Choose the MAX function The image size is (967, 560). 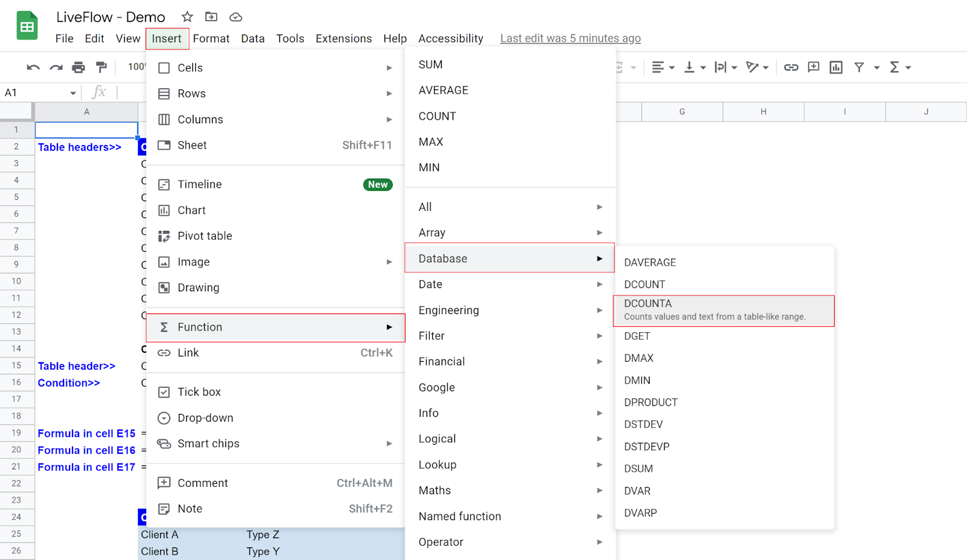pos(510,142)
